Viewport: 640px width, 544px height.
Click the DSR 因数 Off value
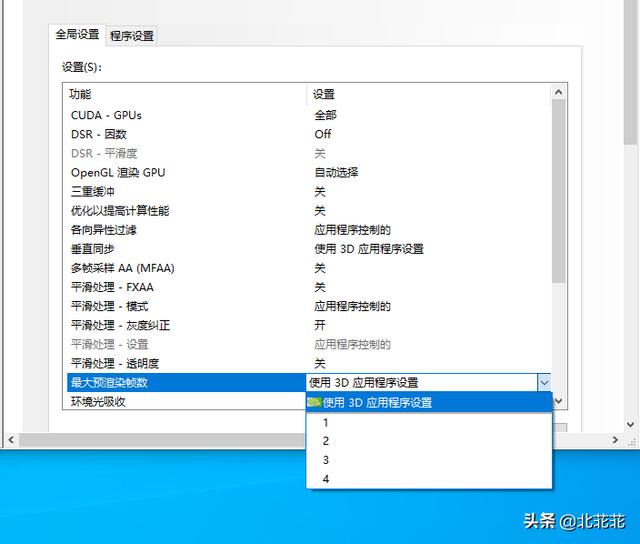coord(323,134)
